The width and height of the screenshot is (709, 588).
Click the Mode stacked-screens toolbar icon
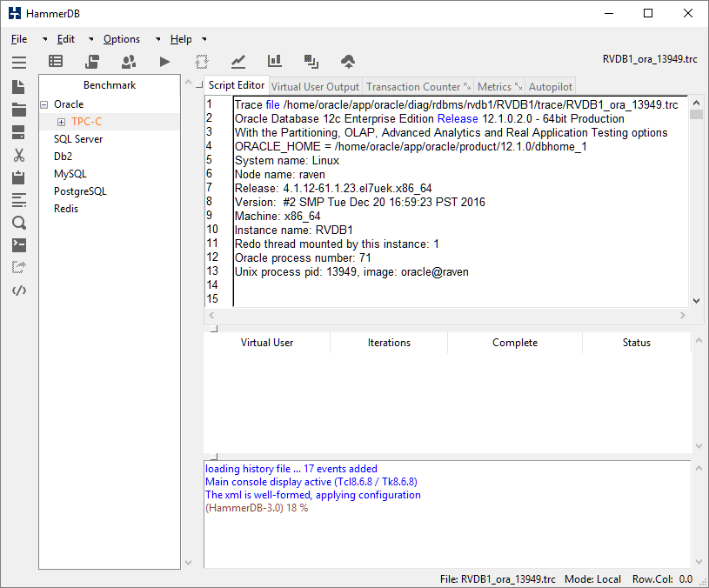311,62
